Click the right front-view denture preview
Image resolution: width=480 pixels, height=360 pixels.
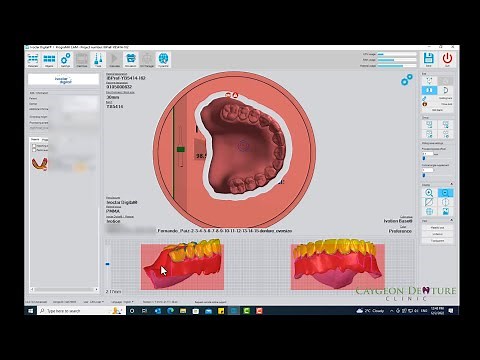click(x=338, y=267)
